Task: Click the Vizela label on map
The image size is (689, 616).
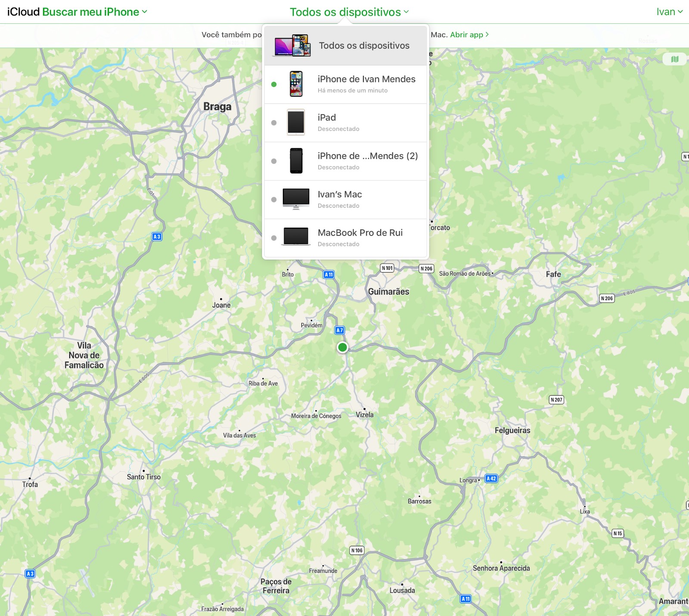Action: (x=365, y=415)
